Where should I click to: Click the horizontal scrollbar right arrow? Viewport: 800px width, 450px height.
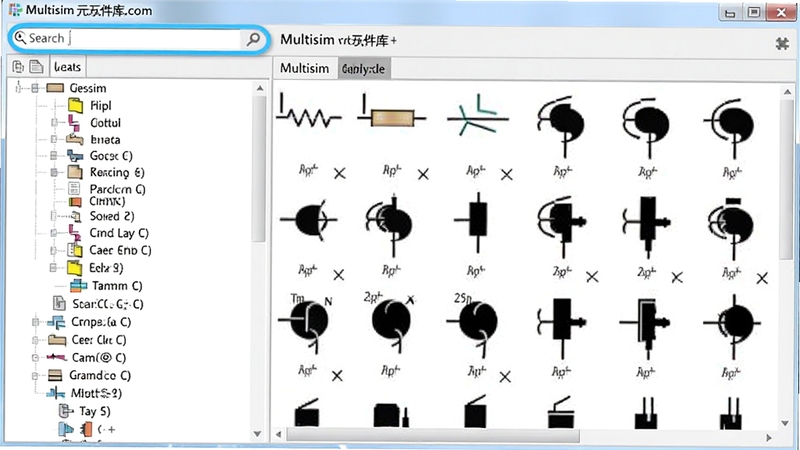769,438
